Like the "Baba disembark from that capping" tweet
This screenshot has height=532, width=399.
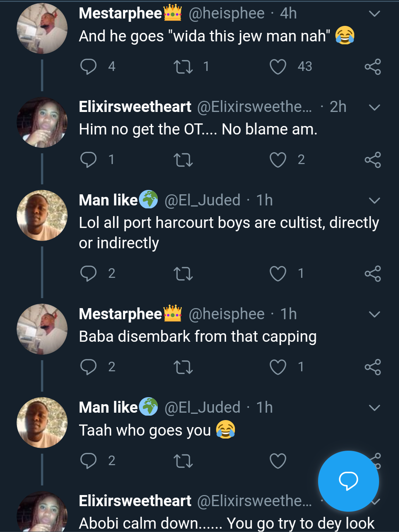pos(278,367)
